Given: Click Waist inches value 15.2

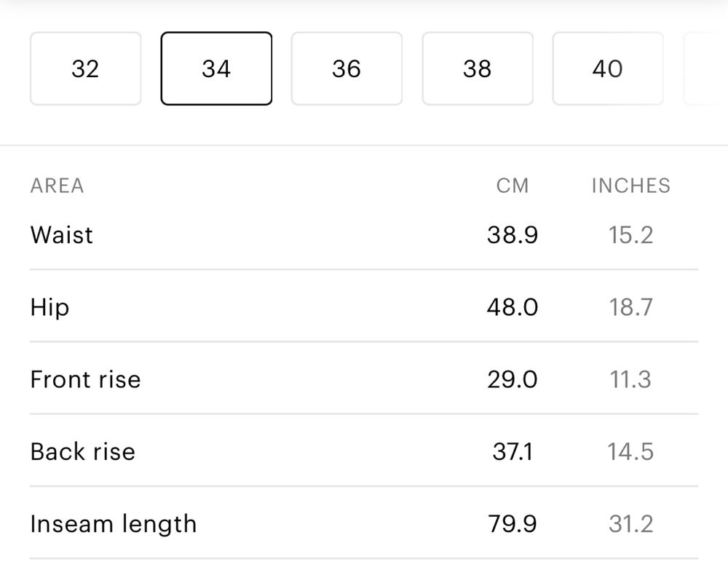Looking at the screenshot, I should tap(631, 234).
